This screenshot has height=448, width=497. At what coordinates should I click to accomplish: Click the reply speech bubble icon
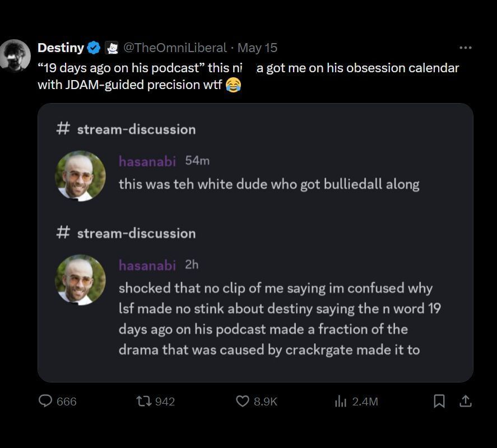pyautogui.click(x=45, y=401)
